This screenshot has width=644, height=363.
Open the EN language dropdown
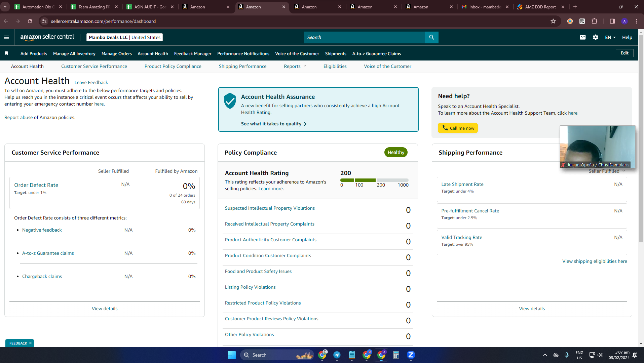point(610,37)
